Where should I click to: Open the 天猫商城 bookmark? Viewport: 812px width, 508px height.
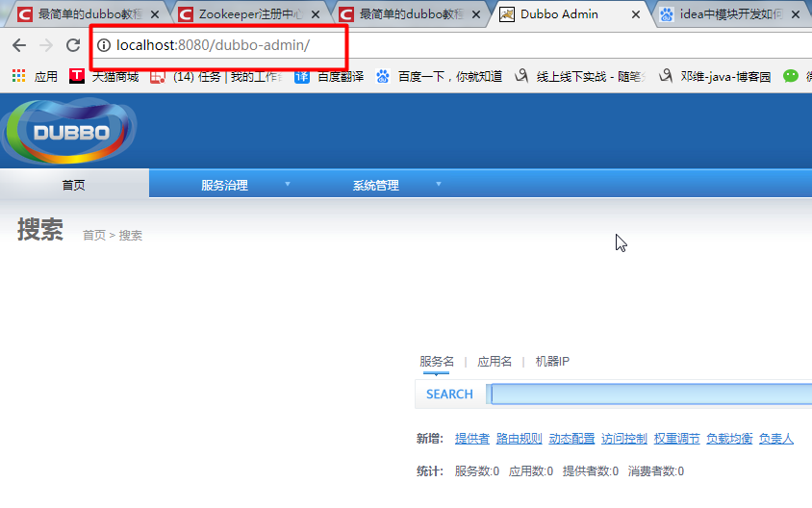(104, 77)
